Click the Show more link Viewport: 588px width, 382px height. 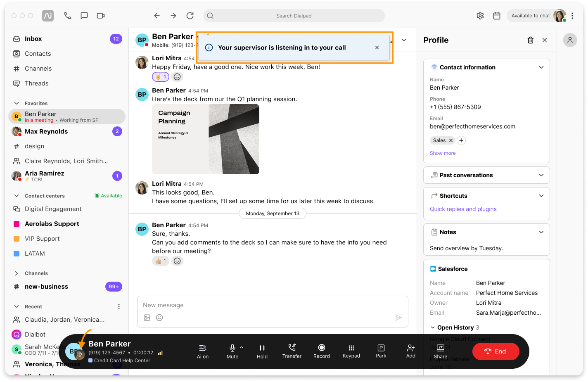click(x=443, y=153)
